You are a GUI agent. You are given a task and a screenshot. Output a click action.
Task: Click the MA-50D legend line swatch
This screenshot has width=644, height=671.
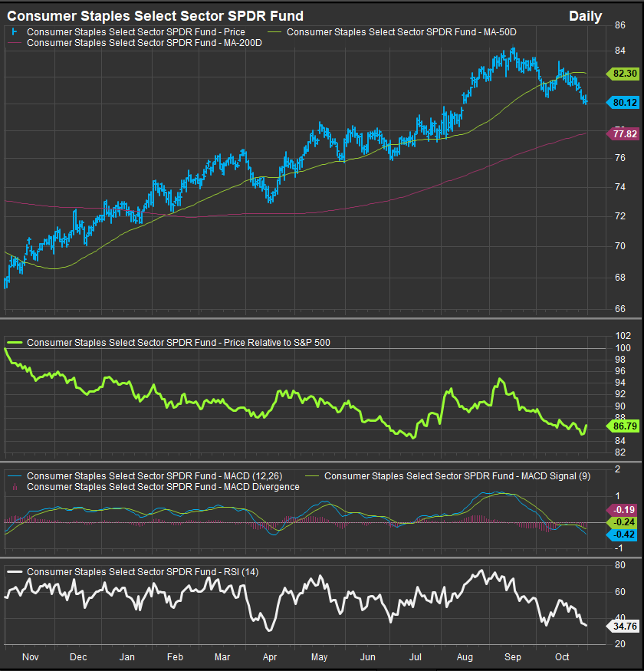(x=274, y=32)
